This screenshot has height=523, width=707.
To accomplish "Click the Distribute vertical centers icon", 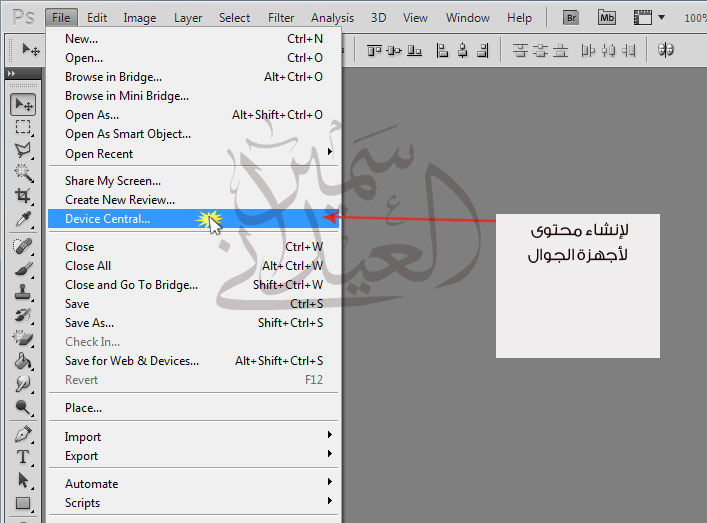I will pyautogui.click(x=540, y=50).
